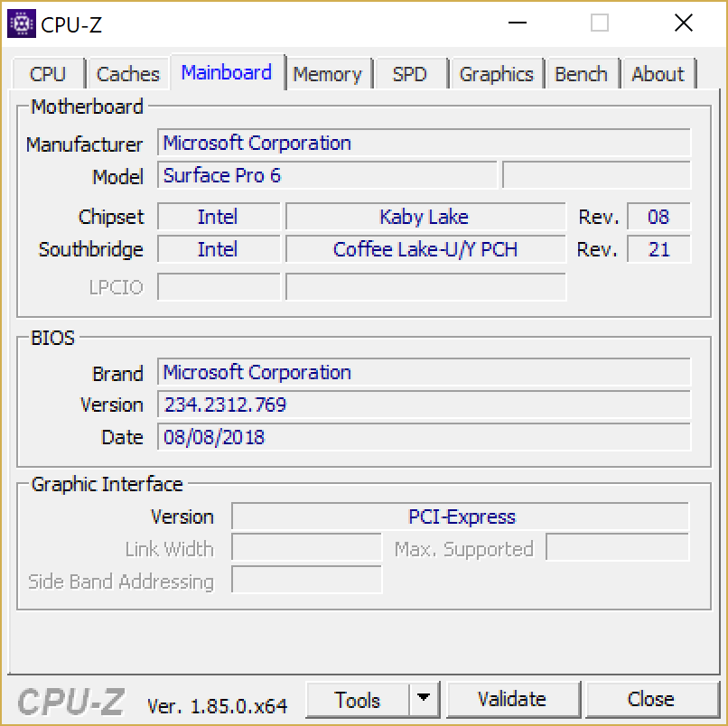Switch to the Graphics tab
The height and width of the screenshot is (726, 728).
click(496, 74)
